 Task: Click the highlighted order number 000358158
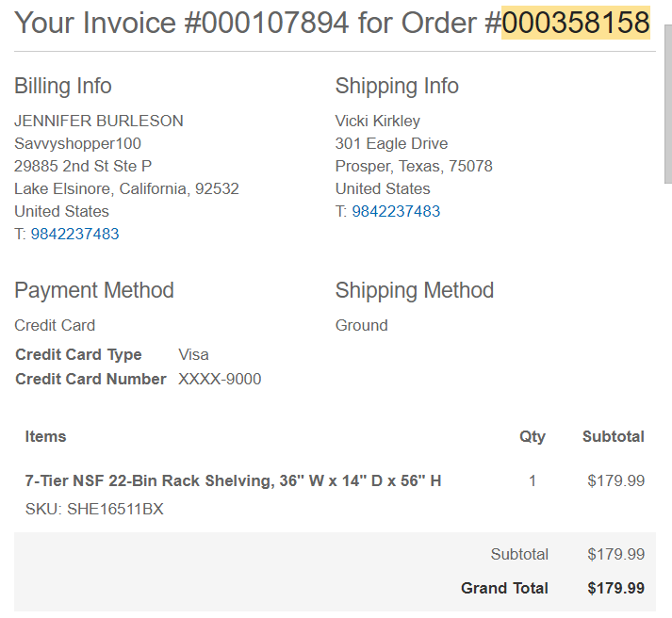click(576, 23)
